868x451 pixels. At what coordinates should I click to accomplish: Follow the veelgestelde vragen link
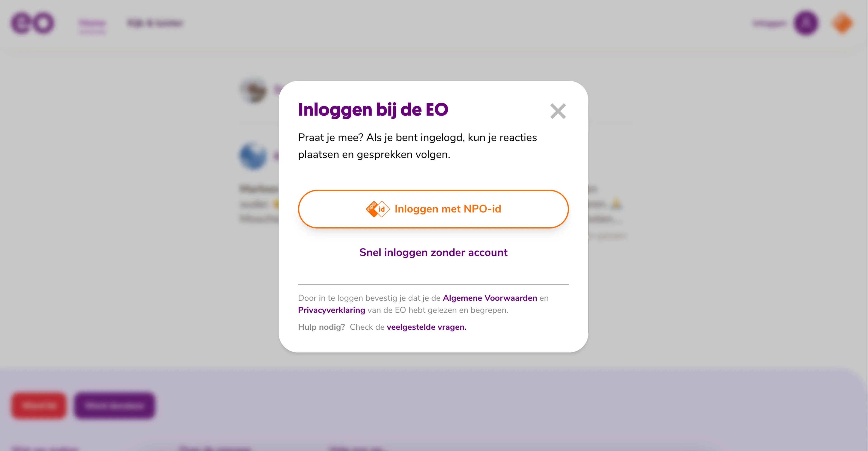[x=426, y=327]
